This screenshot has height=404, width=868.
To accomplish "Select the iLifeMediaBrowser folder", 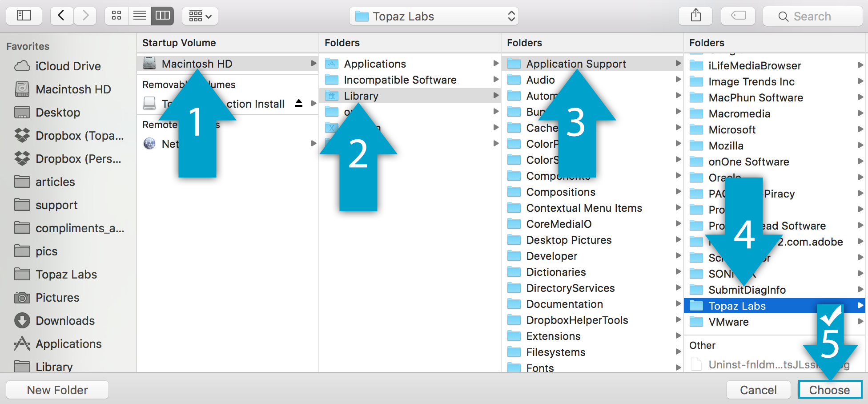I will [775, 65].
